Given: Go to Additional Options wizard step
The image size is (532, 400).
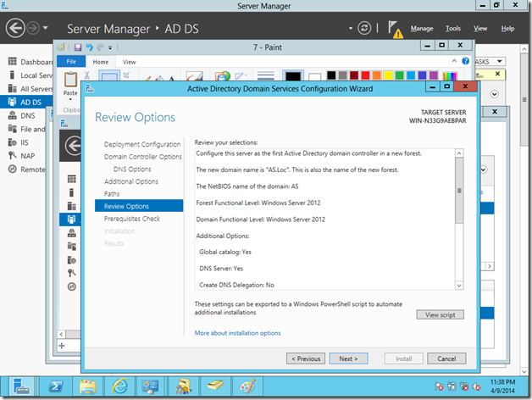Looking at the screenshot, I should click(x=131, y=181).
